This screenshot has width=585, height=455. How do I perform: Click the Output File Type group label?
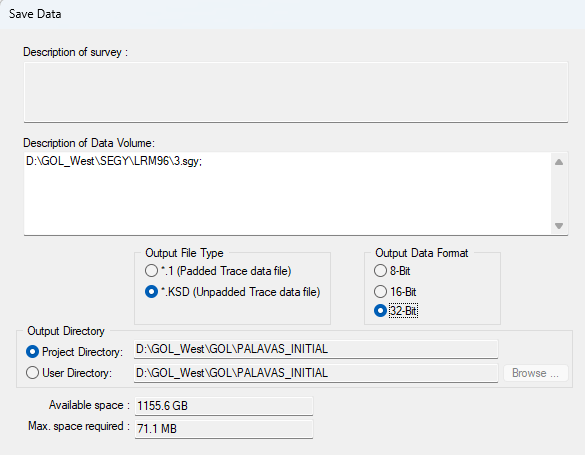[x=184, y=253]
